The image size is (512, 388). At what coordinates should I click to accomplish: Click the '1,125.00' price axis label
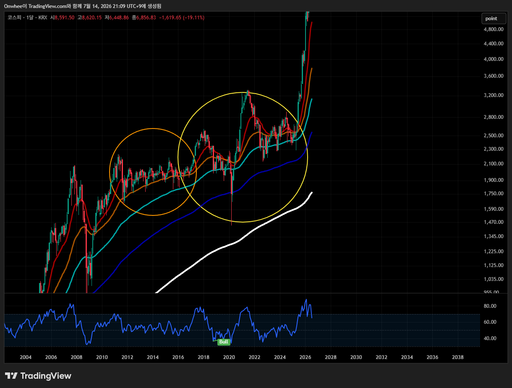point(494,265)
